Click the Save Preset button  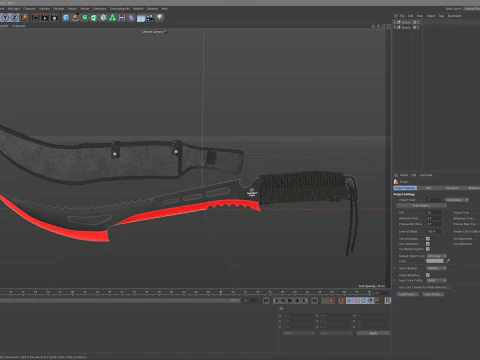[433, 294]
